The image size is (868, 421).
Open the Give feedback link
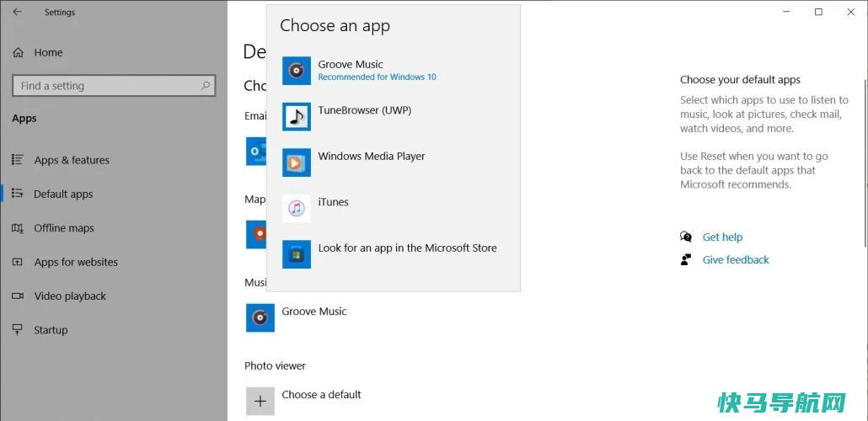click(x=736, y=259)
